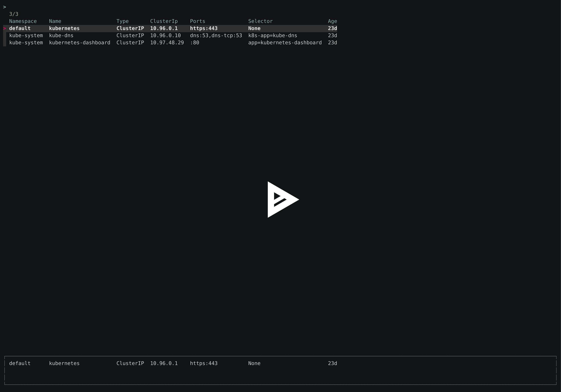Click the None selector in highlighted row
561x392 pixels.
point(254,28)
